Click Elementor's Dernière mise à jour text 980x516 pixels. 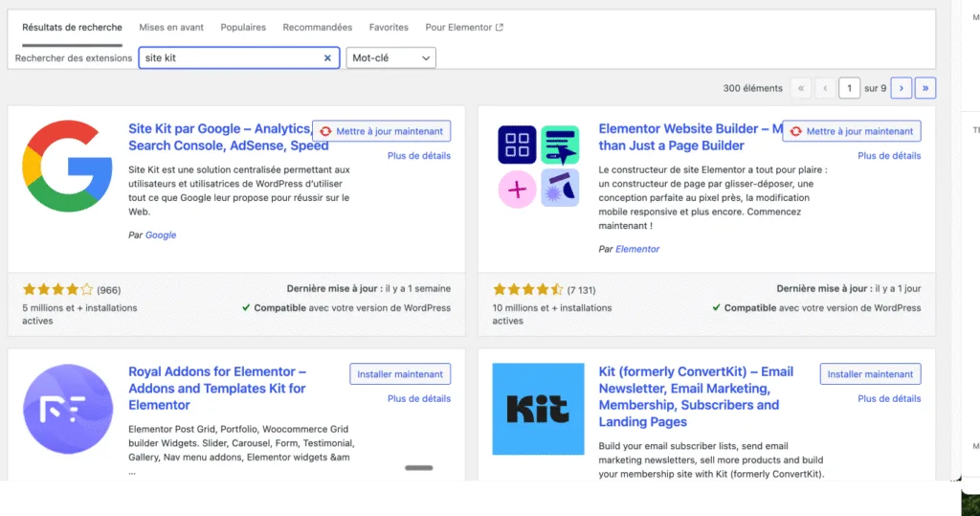point(849,288)
